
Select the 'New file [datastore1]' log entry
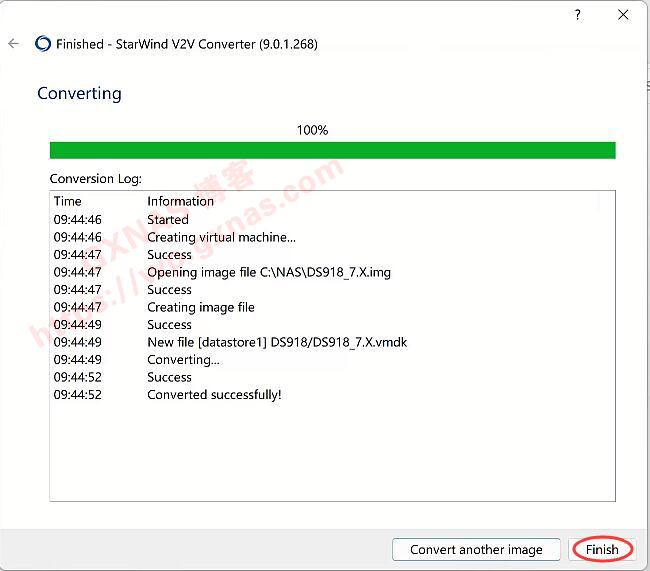[276, 342]
